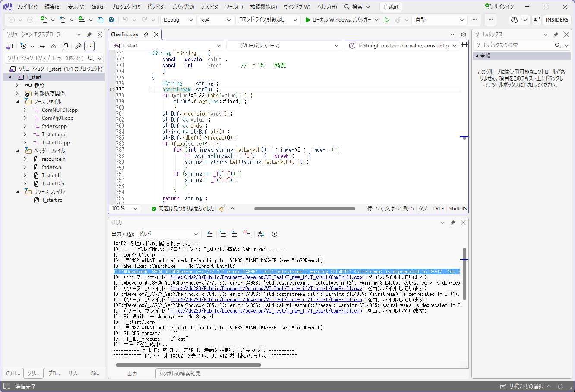575x392 pixels.
Task: Click Pending Changes Filter clock icon
Action: tap(23, 46)
